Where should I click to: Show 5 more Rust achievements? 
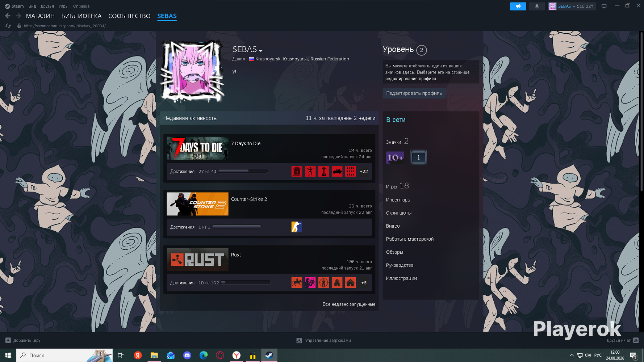tap(364, 283)
